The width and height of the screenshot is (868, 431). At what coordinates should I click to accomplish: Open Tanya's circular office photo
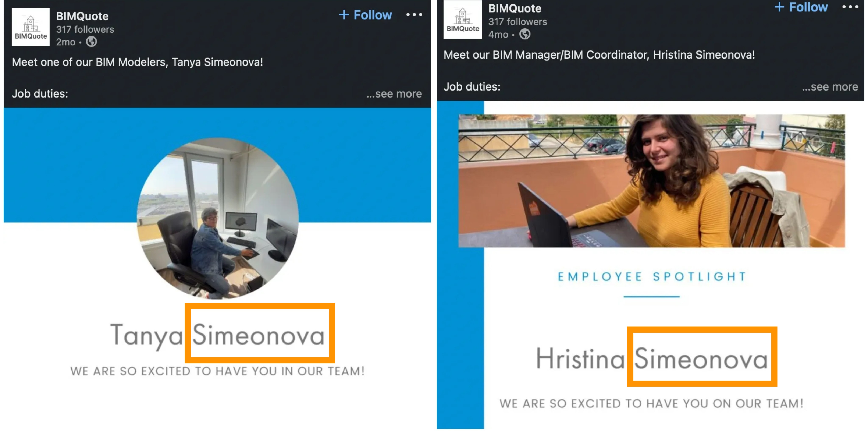[217, 218]
